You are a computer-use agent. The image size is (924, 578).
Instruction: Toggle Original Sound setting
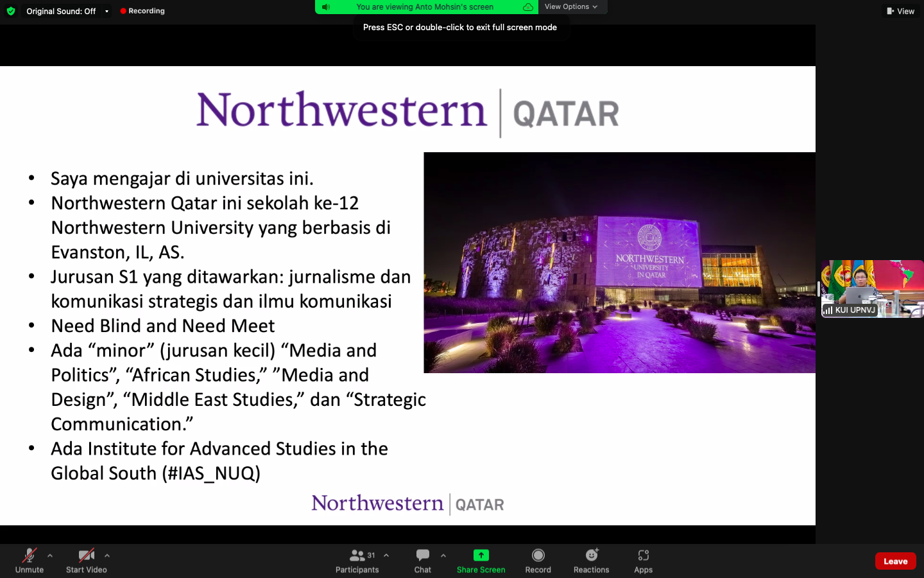click(61, 11)
